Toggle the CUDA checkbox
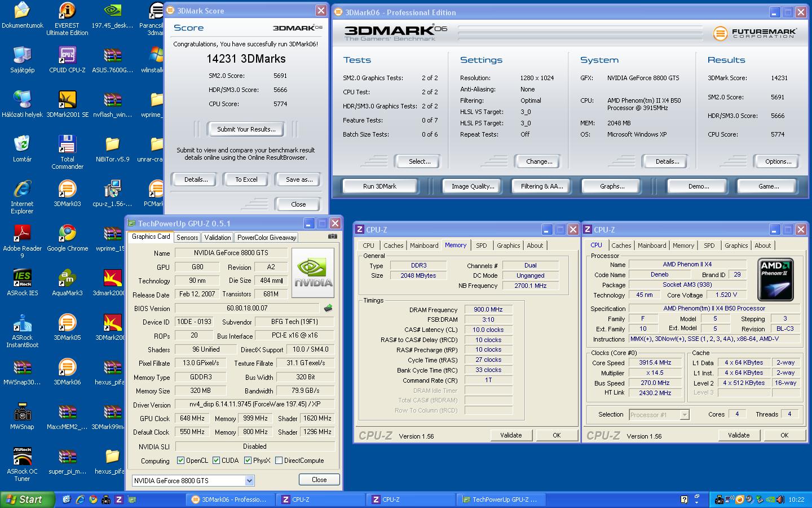The width and height of the screenshot is (812, 508). (x=216, y=461)
